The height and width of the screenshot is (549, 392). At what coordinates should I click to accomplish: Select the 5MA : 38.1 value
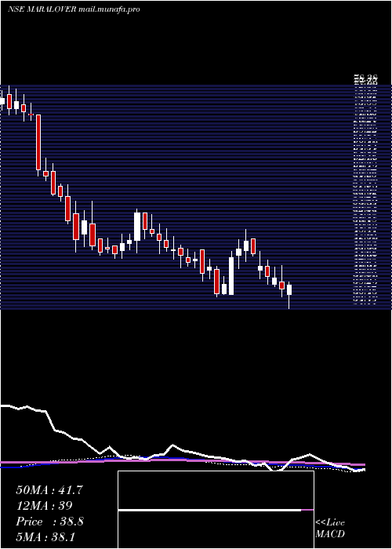coord(45,536)
